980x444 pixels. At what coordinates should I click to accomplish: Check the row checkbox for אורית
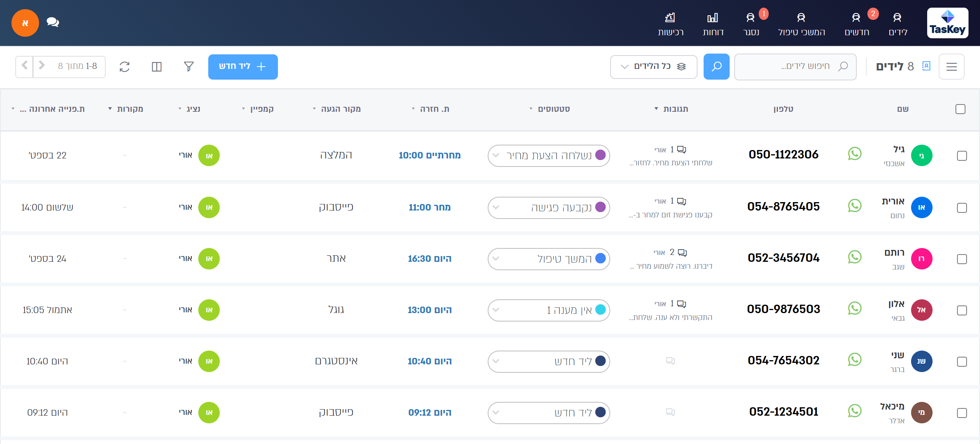[962, 208]
